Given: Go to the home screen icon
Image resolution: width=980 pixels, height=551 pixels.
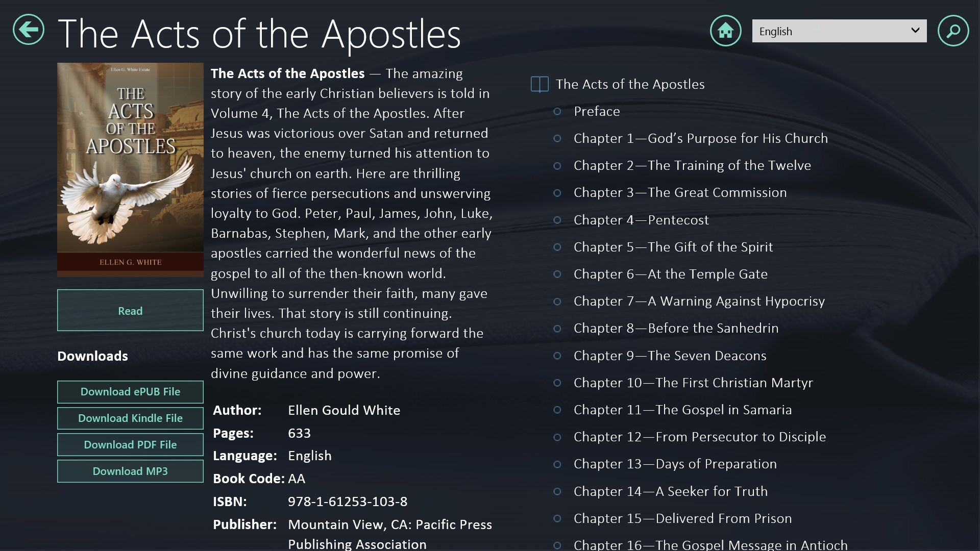Looking at the screenshot, I should (x=725, y=31).
